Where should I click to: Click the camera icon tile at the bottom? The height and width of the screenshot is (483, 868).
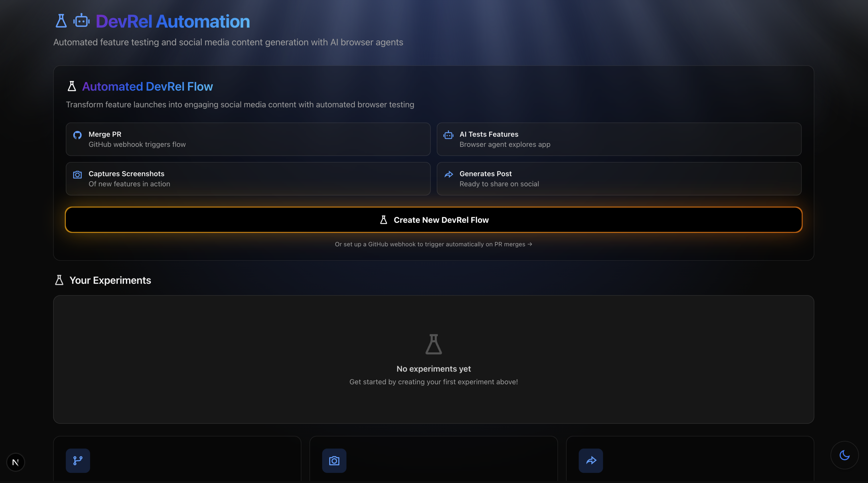coord(334,460)
